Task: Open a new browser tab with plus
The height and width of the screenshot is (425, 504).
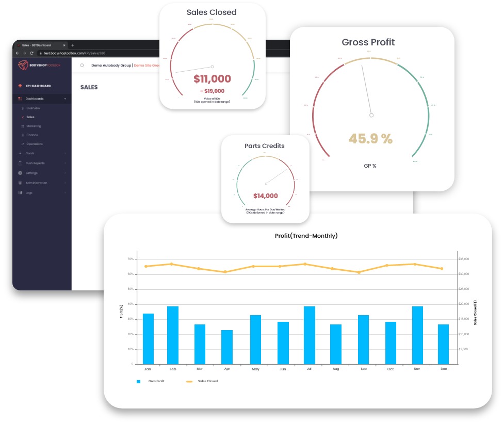Action: point(73,45)
